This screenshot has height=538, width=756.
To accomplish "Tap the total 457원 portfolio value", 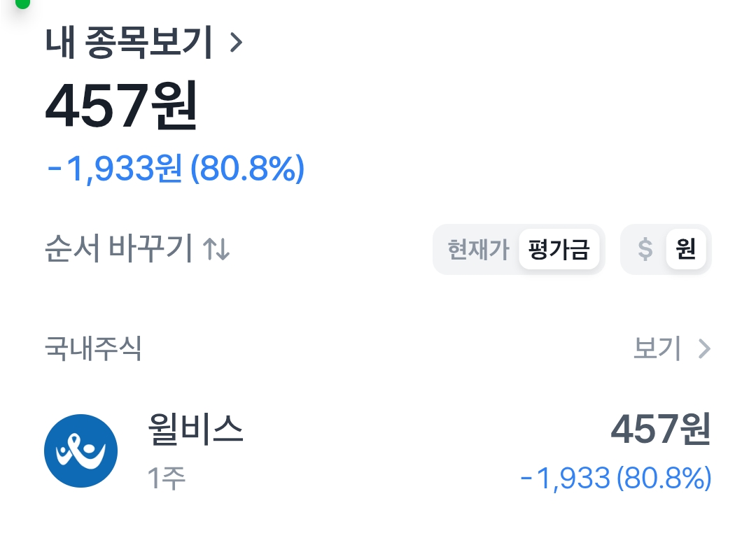I will coord(121,106).
